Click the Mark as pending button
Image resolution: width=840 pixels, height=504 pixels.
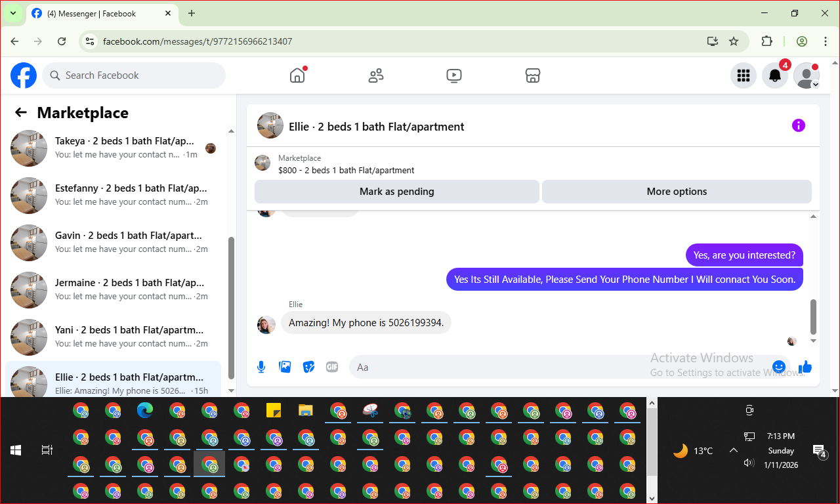pos(397,192)
